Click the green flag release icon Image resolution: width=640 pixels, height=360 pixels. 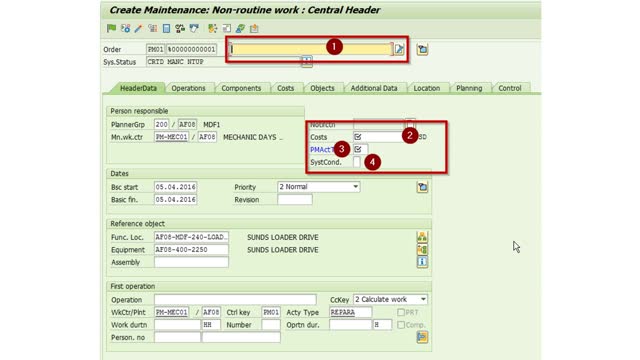point(111,28)
